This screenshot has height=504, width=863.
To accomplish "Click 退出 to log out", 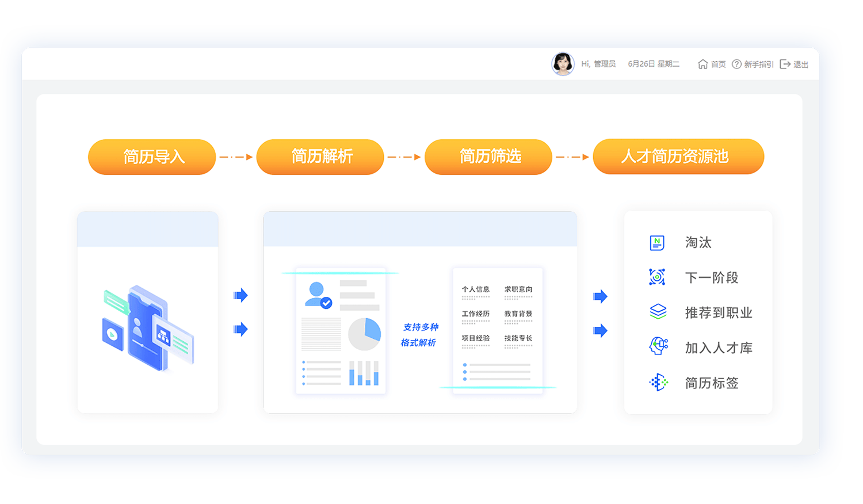I will click(801, 64).
